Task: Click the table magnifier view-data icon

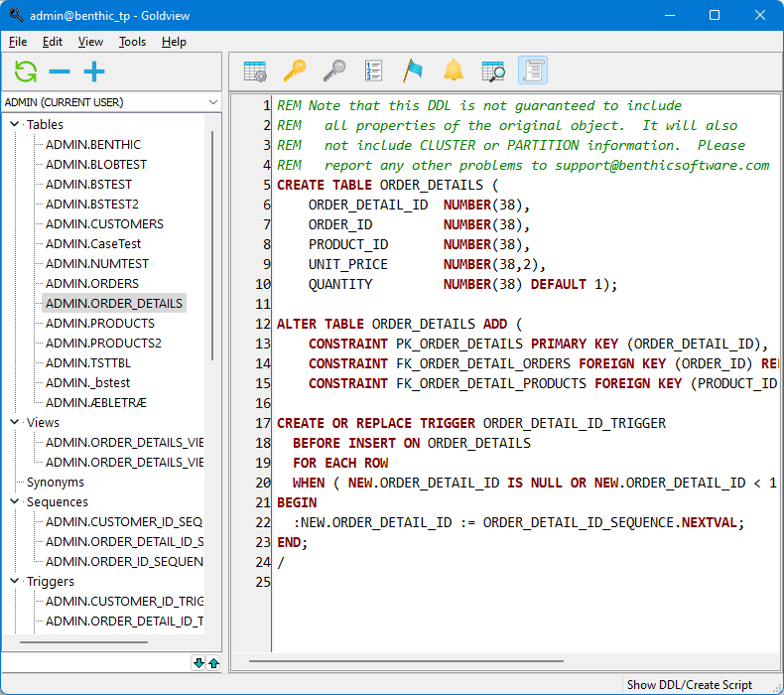Action: 493,70
